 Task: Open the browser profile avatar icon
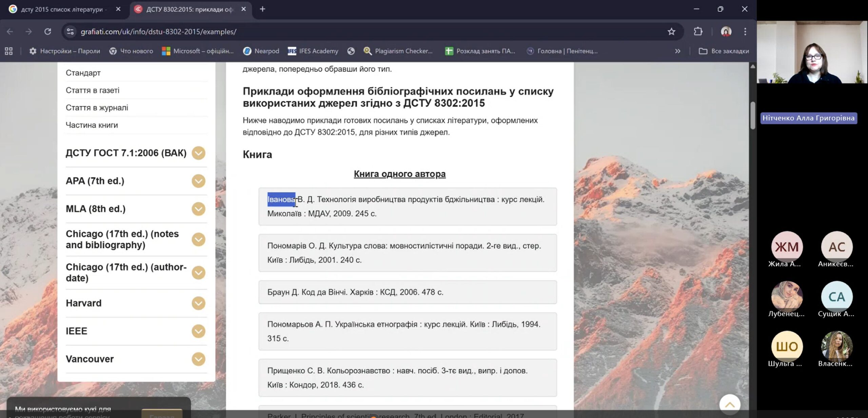(726, 32)
